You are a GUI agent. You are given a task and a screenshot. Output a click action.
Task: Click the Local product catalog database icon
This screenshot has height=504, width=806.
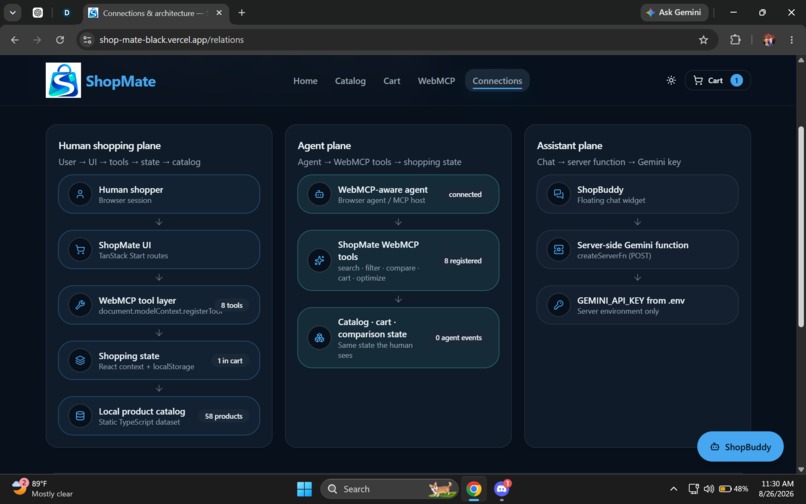[x=80, y=416]
